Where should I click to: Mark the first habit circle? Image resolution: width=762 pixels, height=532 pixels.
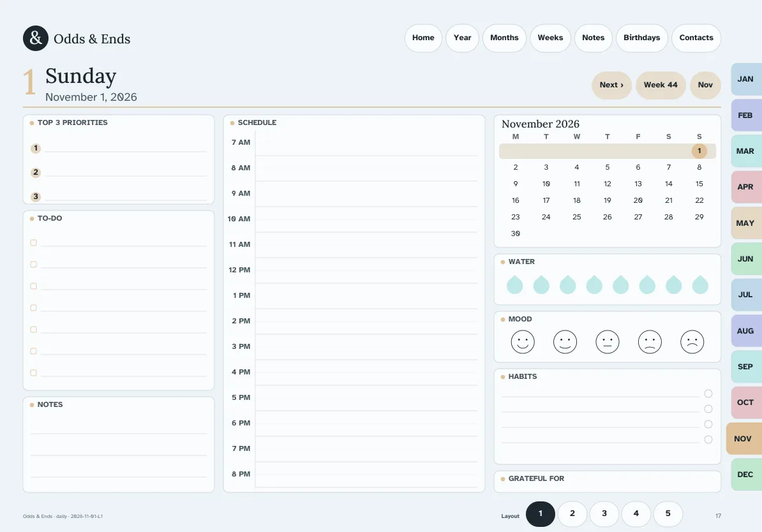point(708,394)
